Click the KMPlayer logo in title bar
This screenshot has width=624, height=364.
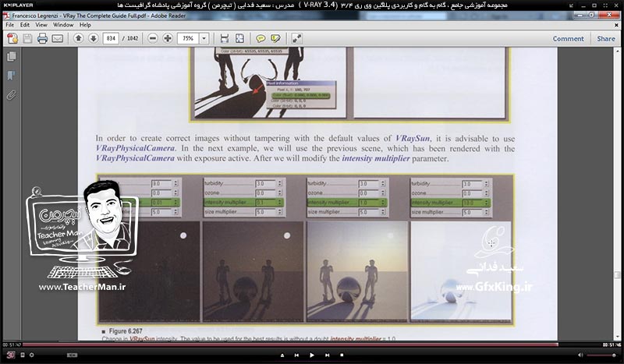[x=18, y=5]
